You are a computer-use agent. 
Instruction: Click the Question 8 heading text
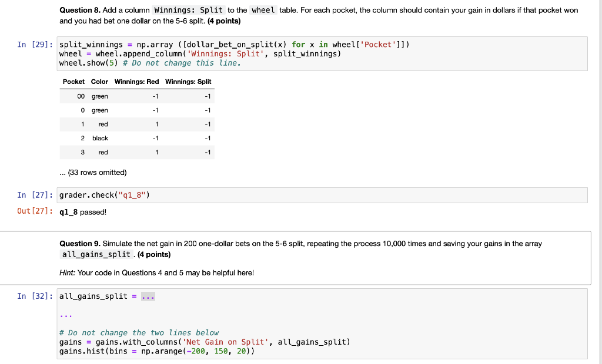pyautogui.click(x=76, y=10)
